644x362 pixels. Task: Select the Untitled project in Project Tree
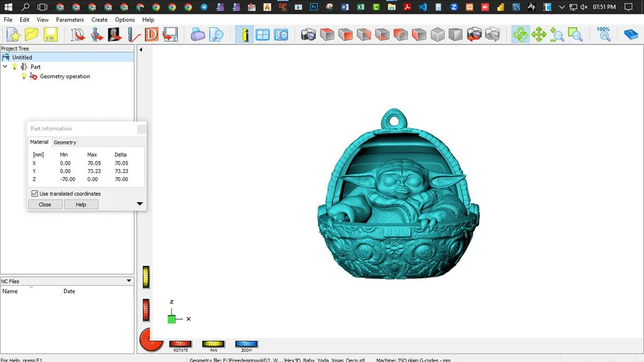tap(67, 57)
